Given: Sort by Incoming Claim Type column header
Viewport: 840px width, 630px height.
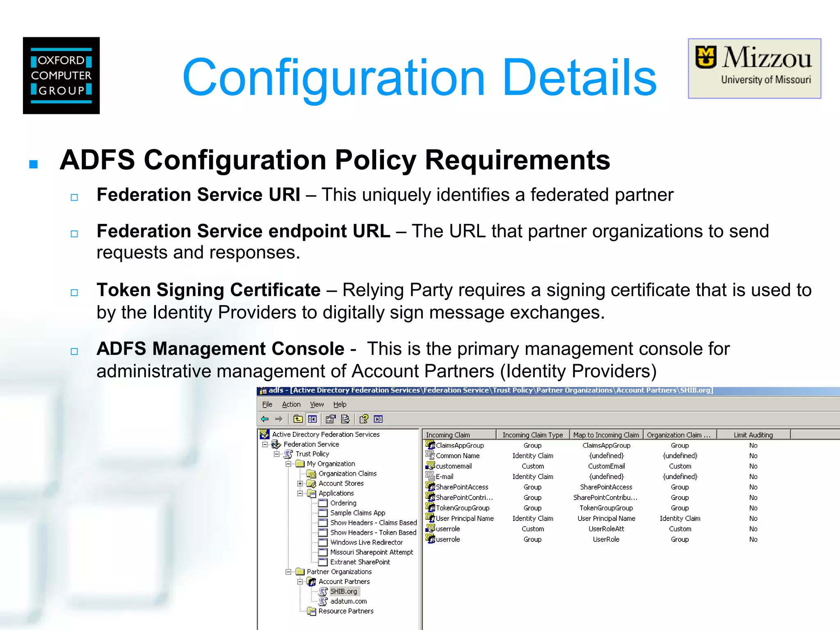Looking at the screenshot, I should 532,435.
